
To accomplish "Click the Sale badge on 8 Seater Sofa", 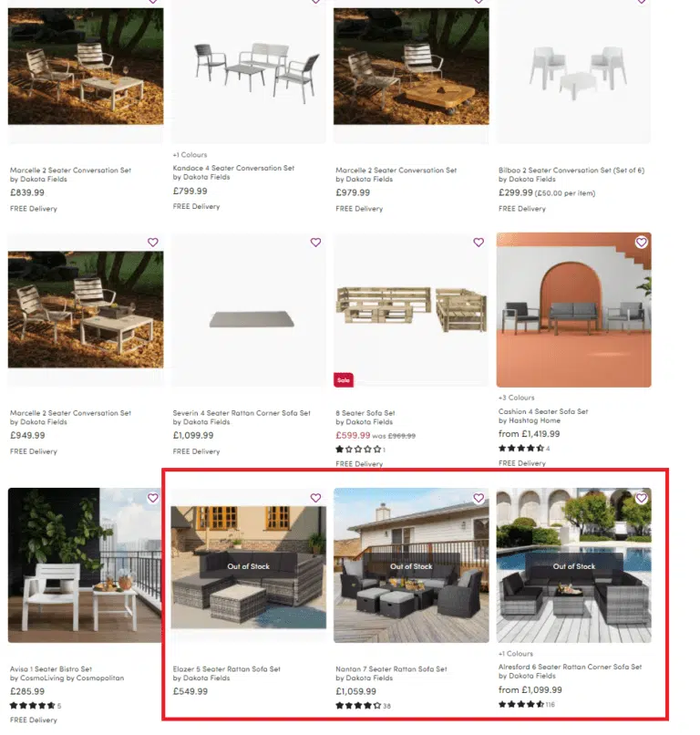I will coord(344,380).
